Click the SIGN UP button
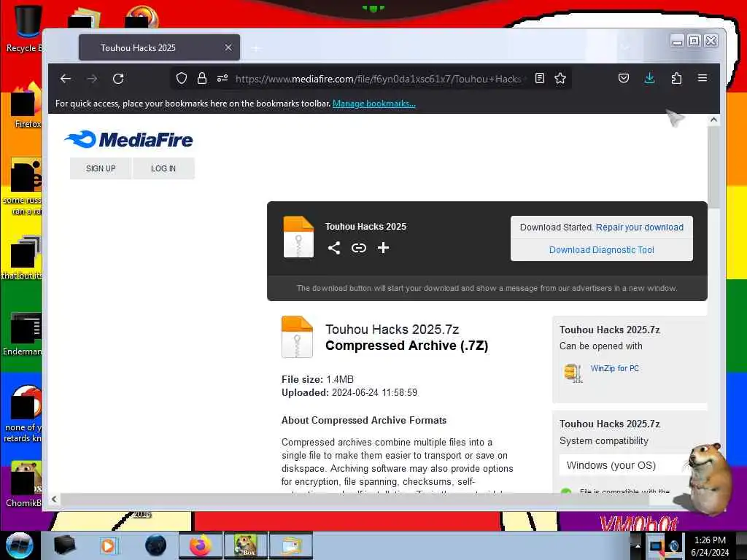The width and height of the screenshot is (747, 560). (101, 168)
